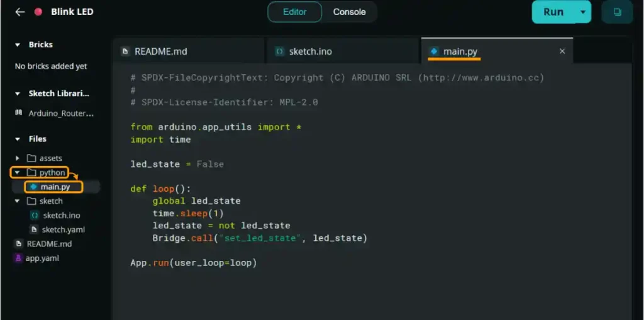Screen dimensions: 644x320
Task: Click the README.md file icon in tree
Action: (x=18, y=243)
